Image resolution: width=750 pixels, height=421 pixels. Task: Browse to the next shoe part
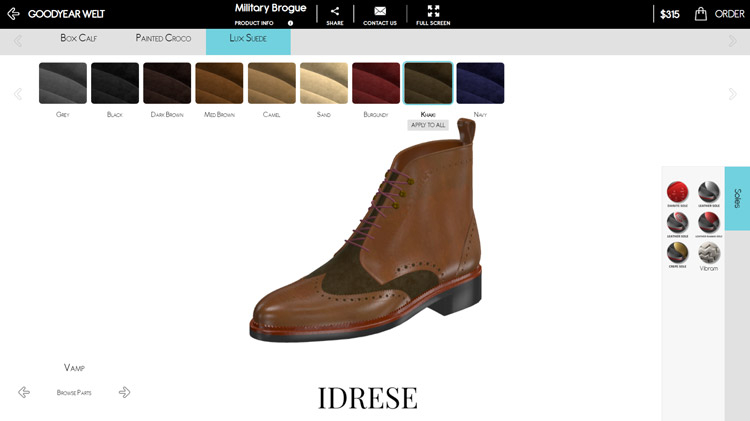click(x=124, y=392)
